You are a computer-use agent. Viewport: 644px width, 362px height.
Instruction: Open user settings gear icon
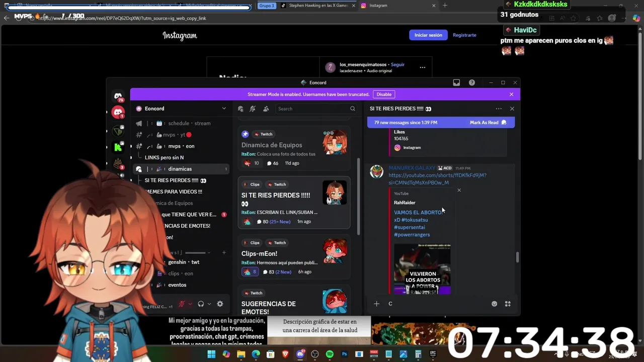[x=220, y=304]
